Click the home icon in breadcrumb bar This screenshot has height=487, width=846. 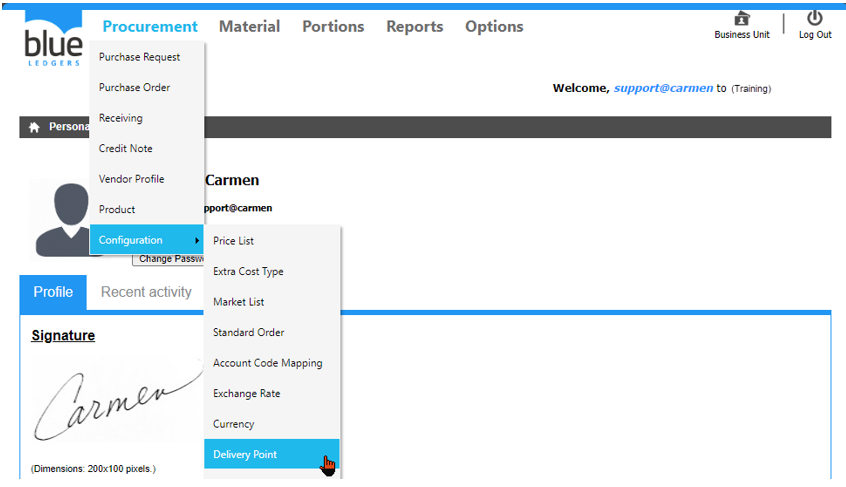(34, 127)
